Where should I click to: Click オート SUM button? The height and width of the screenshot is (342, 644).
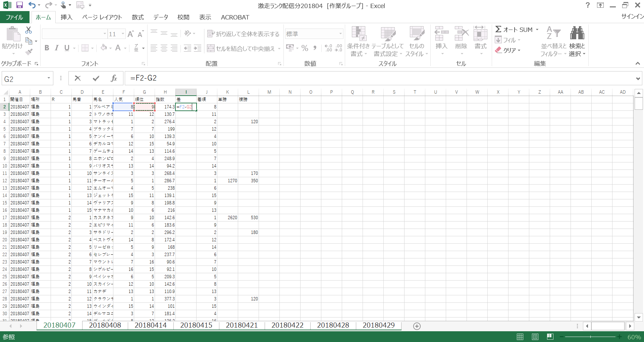(x=514, y=30)
